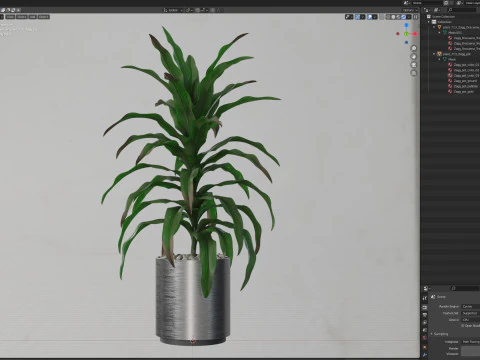Open the Add menu in viewport header
Viewport: 480px width, 360px height.
[x=33, y=17]
